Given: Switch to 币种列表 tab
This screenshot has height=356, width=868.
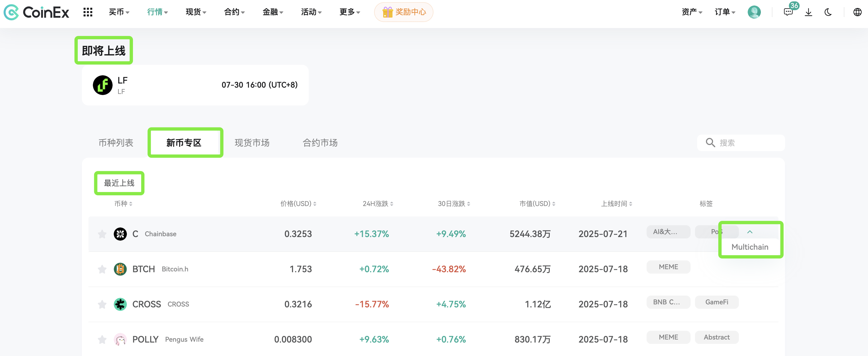Looking at the screenshot, I should click(116, 143).
